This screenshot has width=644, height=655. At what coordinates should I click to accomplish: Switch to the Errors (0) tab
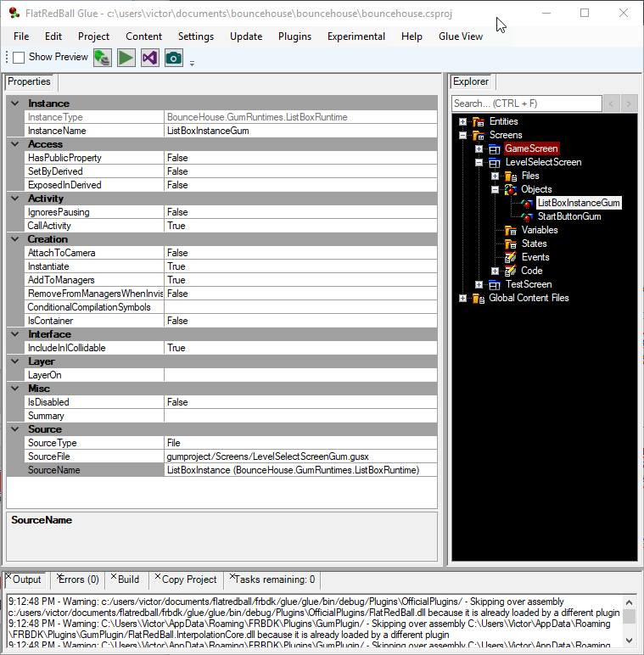coord(78,579)
